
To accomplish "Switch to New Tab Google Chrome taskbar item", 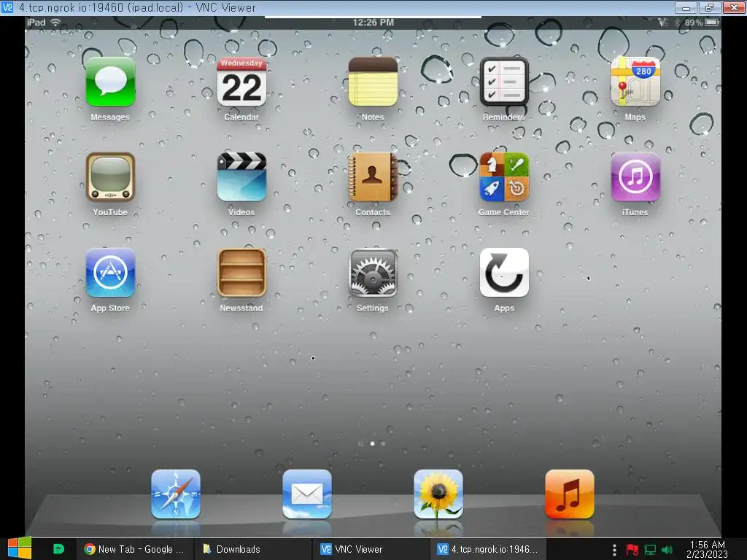I will click(134, 549).
